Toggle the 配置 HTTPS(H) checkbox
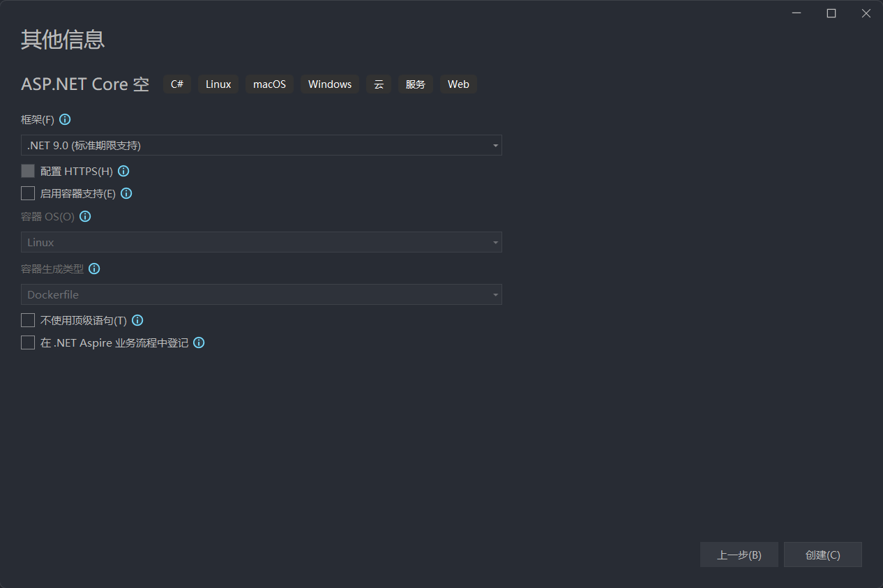 [x=28, y=171]
